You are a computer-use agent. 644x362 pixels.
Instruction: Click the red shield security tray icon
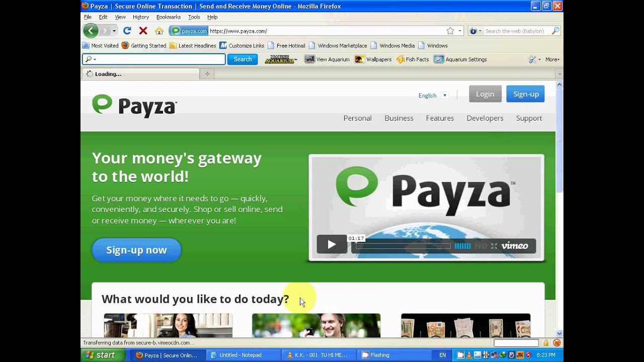click(528, 355)
